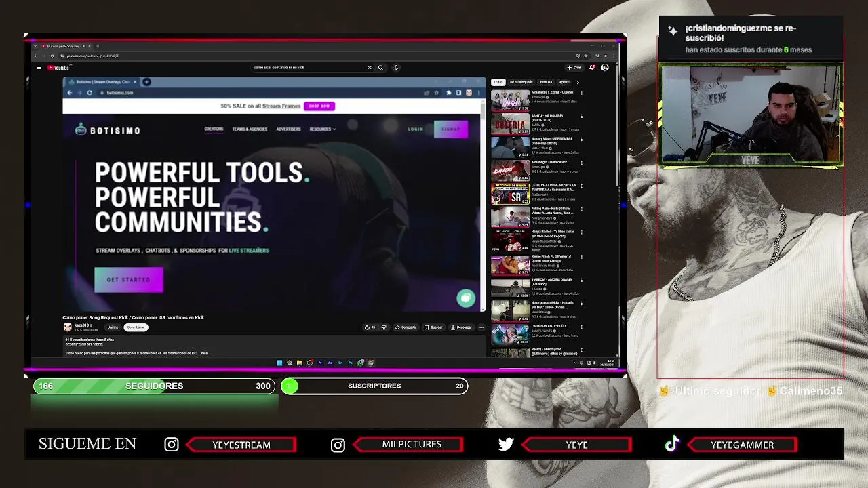
Task: Open Kamme Fresh Ft. Oli Valey video
Action: click(x=510, y=264)
